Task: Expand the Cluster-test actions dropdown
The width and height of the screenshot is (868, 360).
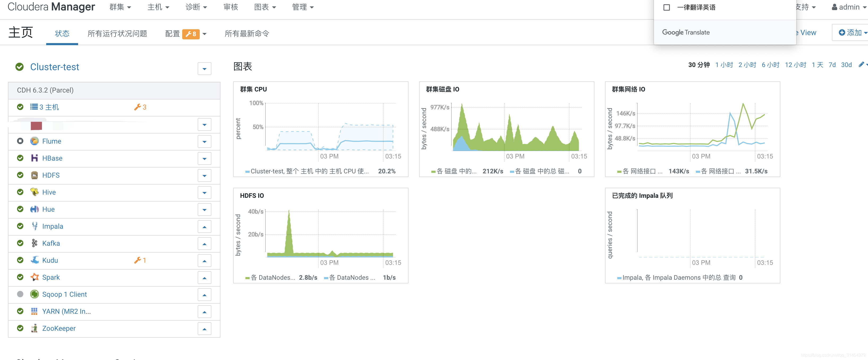Action: pos(204,69)
